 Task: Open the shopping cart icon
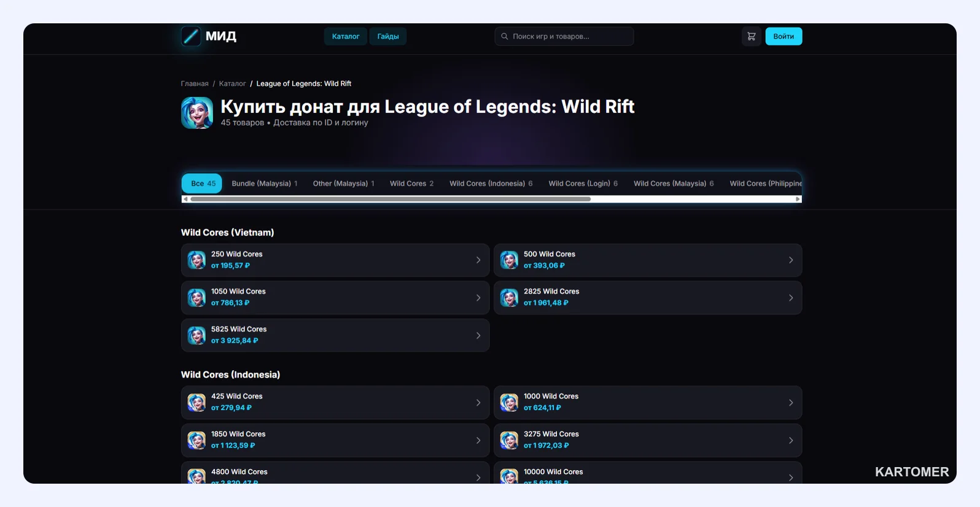click(751, 36)
